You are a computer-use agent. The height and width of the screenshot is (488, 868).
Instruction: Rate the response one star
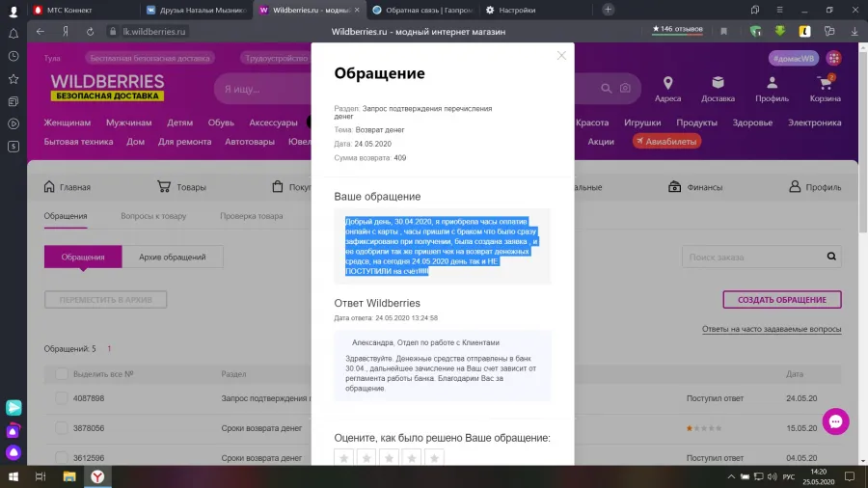343,458
